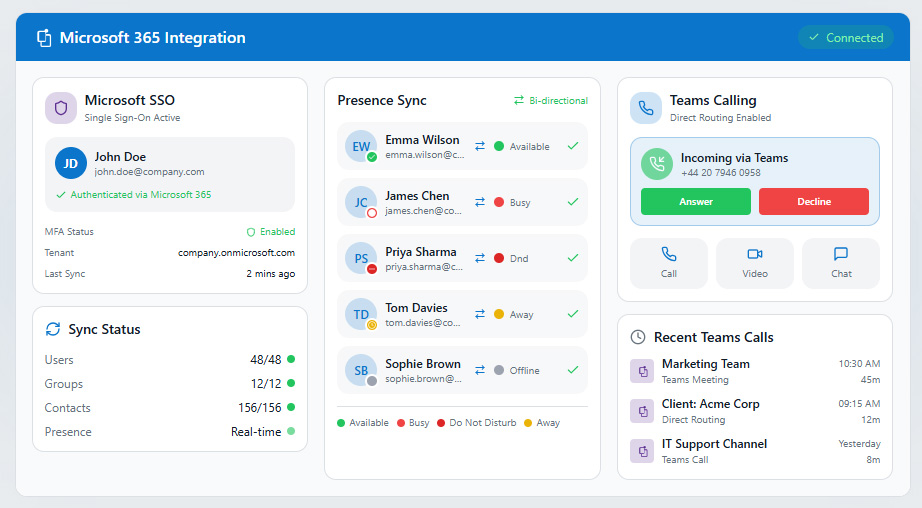Open the Chat option
Viewport: 922px width, 508px height.
coord(841,263)
